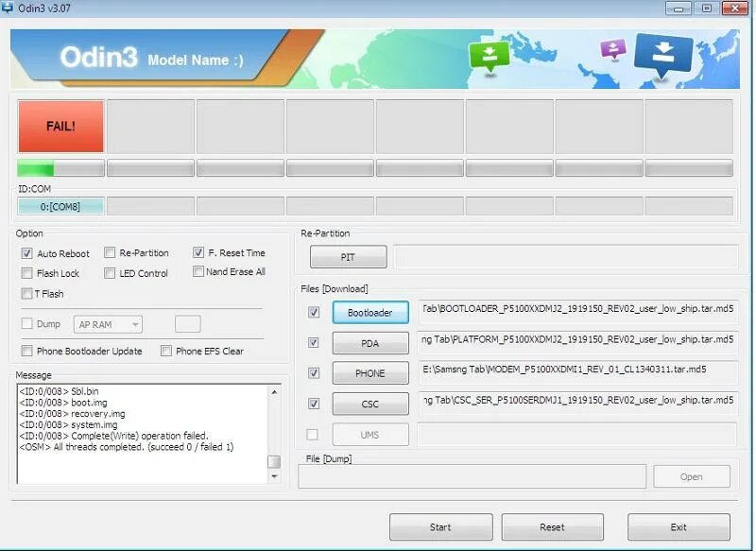Enable Phone EFS Clear checkbox
The width and height of the screenshot is (756, 551).
point(166,351)
